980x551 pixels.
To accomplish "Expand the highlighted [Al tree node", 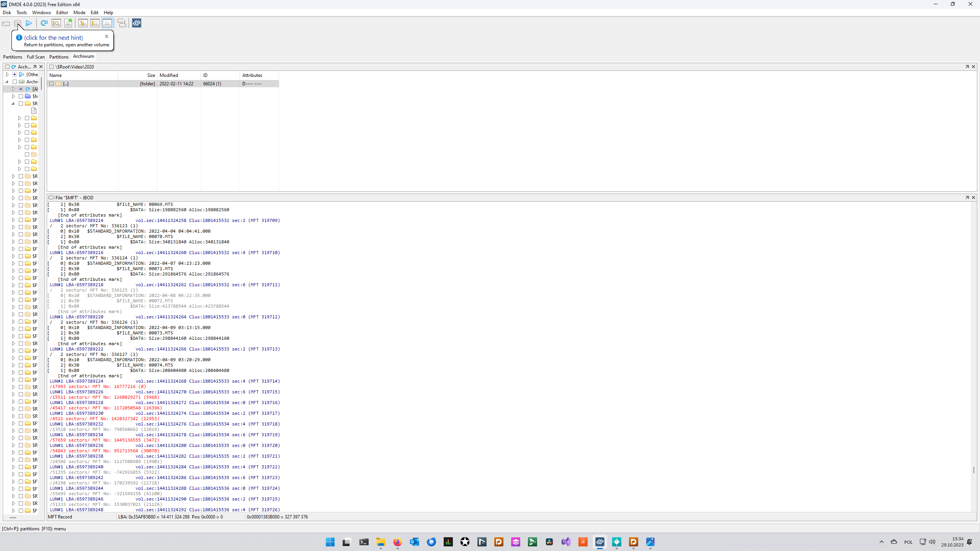I will (13, 89).
